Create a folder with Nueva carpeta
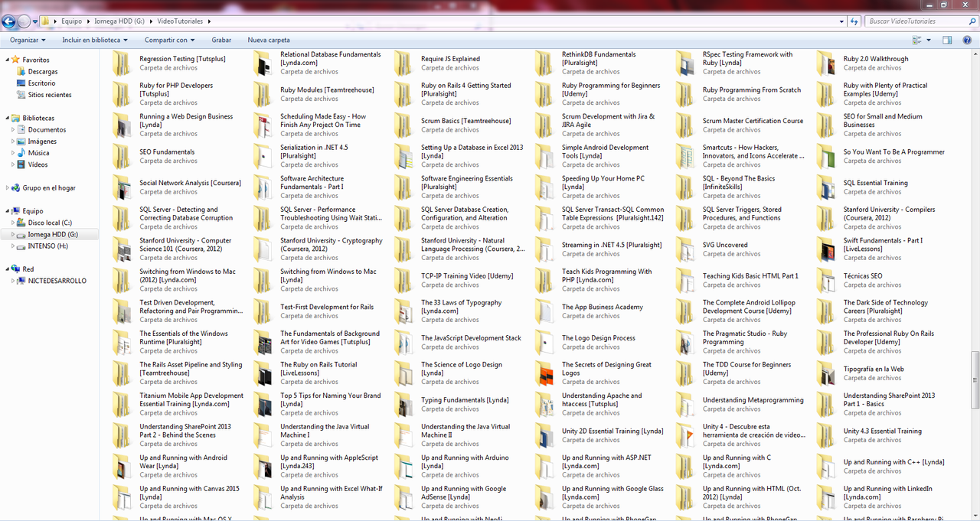This screenshot has width=980, height=521. tap(269, 40)
